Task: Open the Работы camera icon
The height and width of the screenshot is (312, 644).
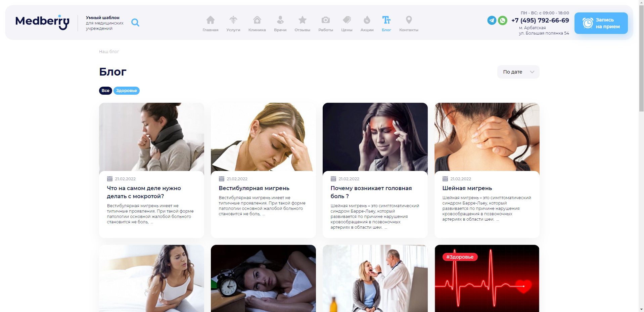Action: pyautogui.click(x=326, y=20)
